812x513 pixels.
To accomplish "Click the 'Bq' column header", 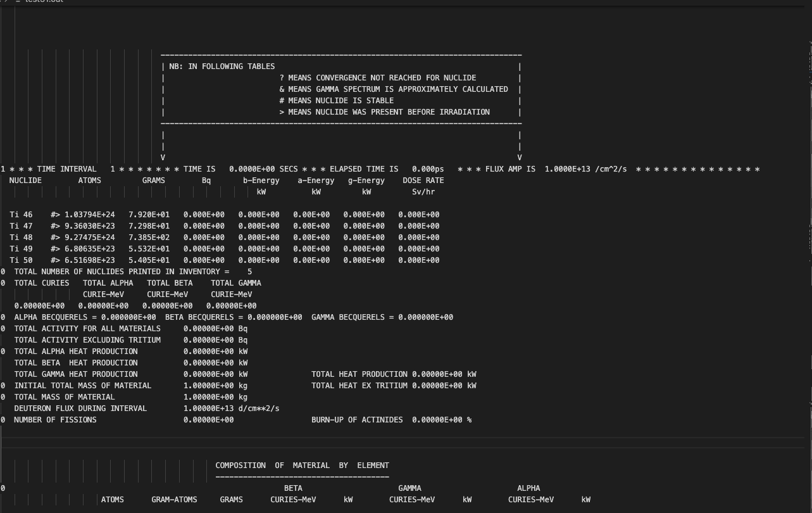I will point(206,180).
